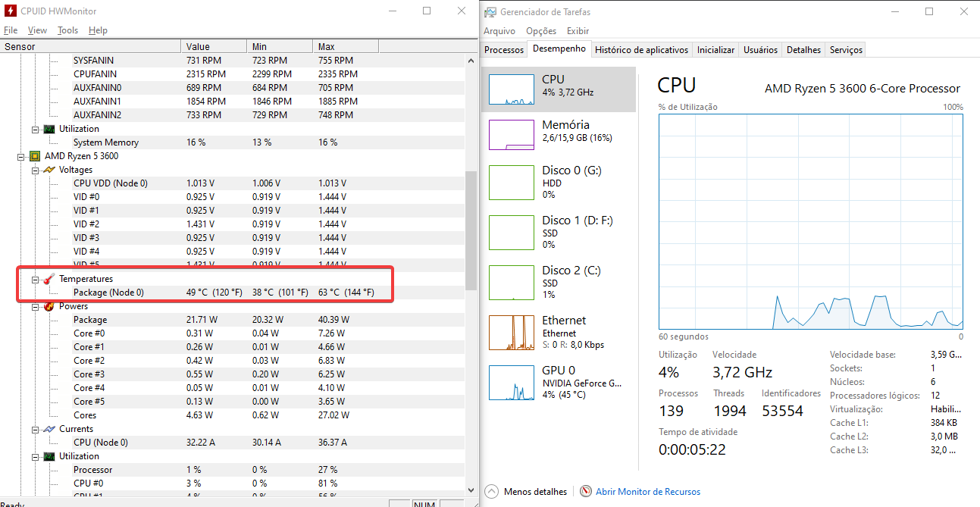
Task: Click the Temperatures thermometer icon
Action: pos(49,279)
